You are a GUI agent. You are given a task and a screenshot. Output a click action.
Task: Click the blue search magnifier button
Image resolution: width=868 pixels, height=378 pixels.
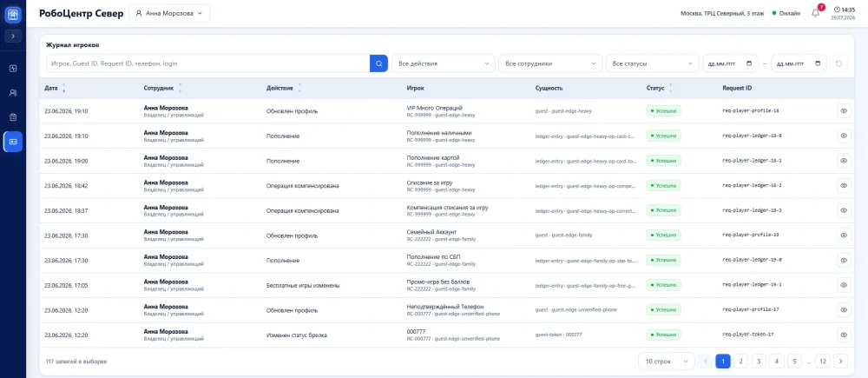pyautogui.click(x=378, y=63)
